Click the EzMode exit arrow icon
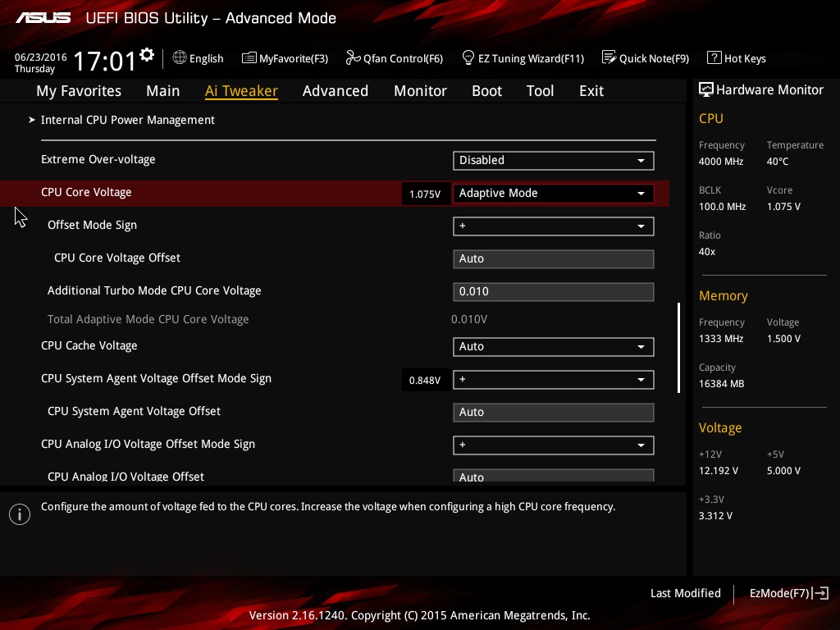 pos(821,593)
